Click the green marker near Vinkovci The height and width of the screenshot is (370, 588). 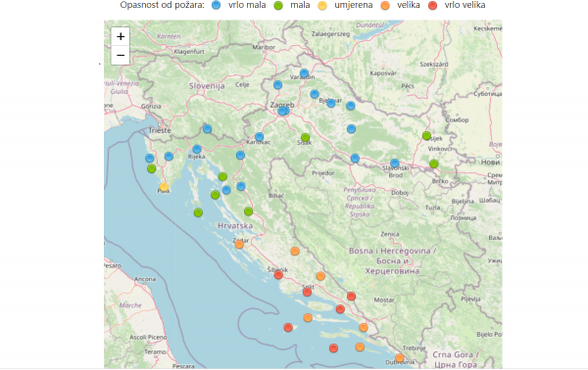click(x=434, y=163)
